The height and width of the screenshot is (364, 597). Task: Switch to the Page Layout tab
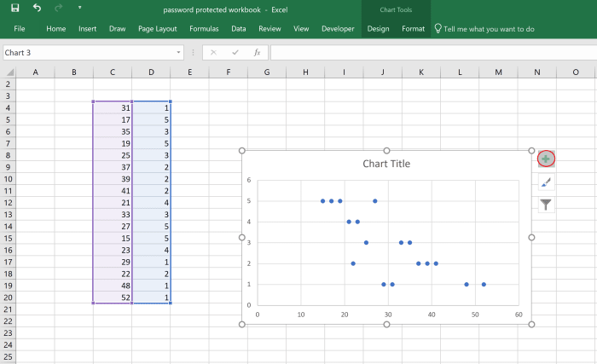[157, 28]
